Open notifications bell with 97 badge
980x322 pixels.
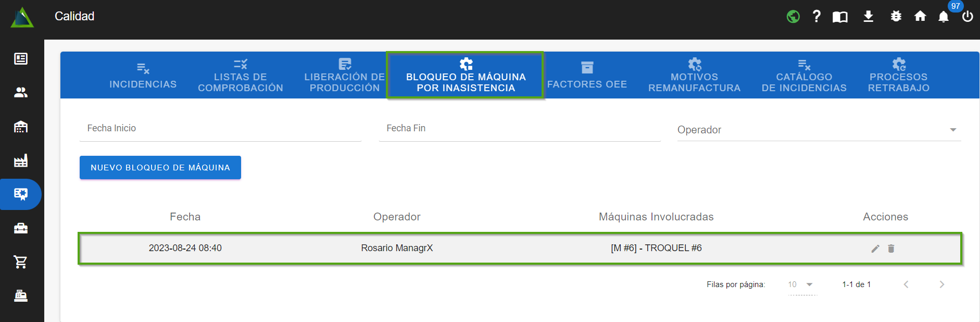[944, 17]
